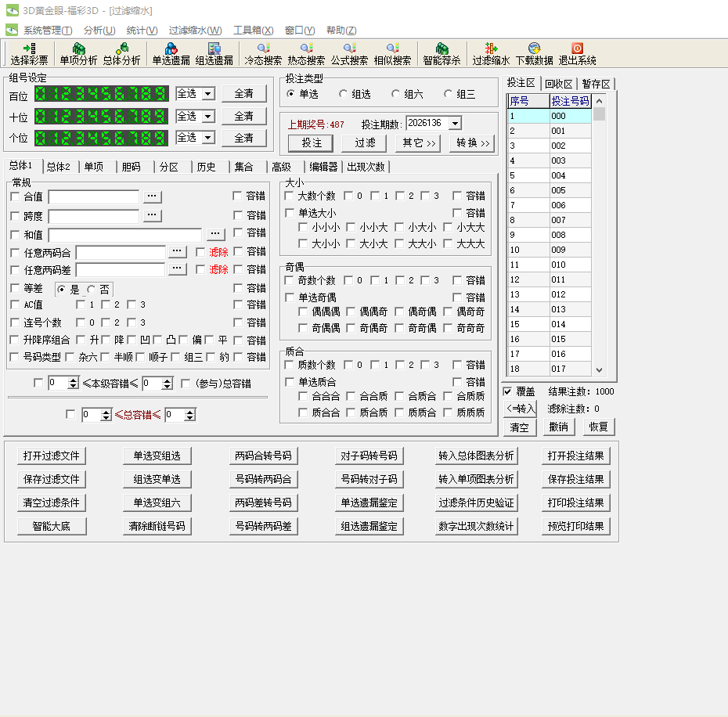
Task: Tick the 单选奇偶 checkbox
Action: point(290,297)
